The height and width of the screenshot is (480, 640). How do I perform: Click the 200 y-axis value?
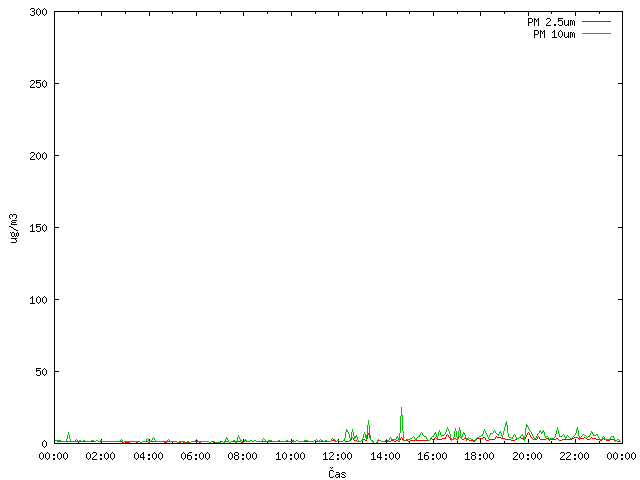tap(38, 156)
